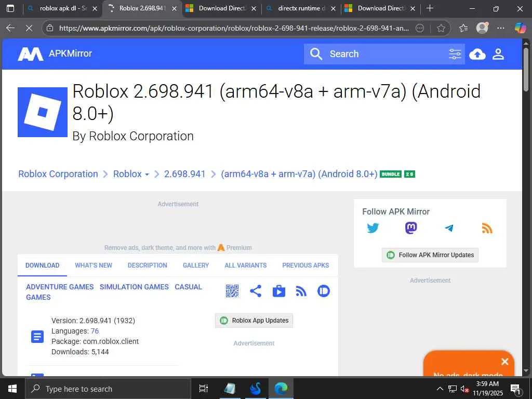
Task: Open APK Mirror RSS feed icon
Action: 487,228
